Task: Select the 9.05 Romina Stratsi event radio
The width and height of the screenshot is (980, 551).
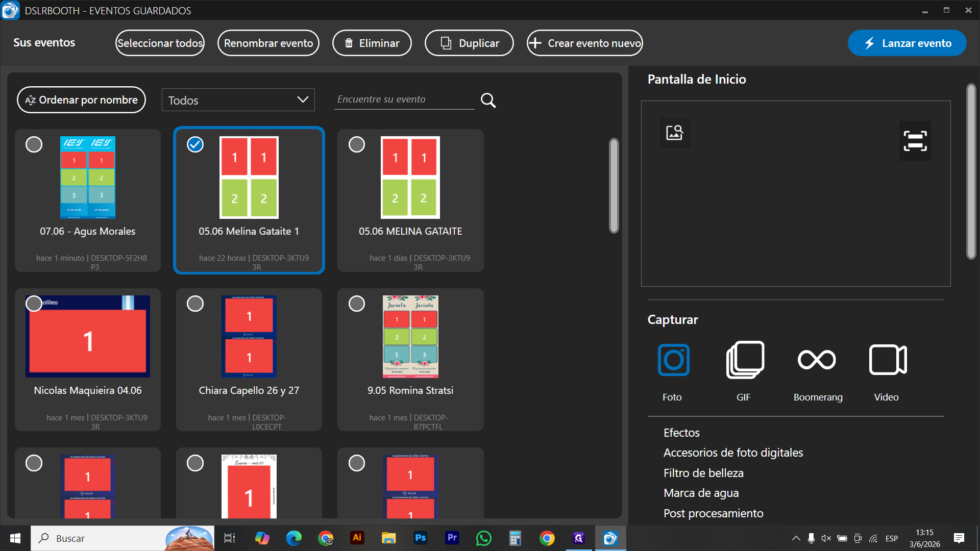Action: coord(357,304)
